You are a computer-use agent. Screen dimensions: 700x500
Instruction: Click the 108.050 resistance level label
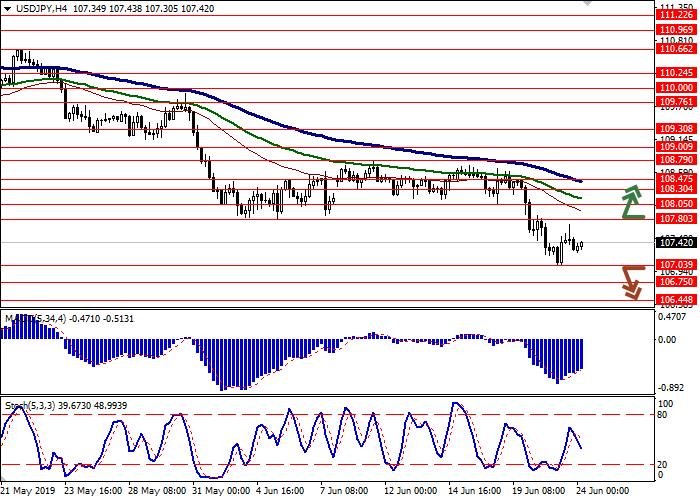point(676,203)
